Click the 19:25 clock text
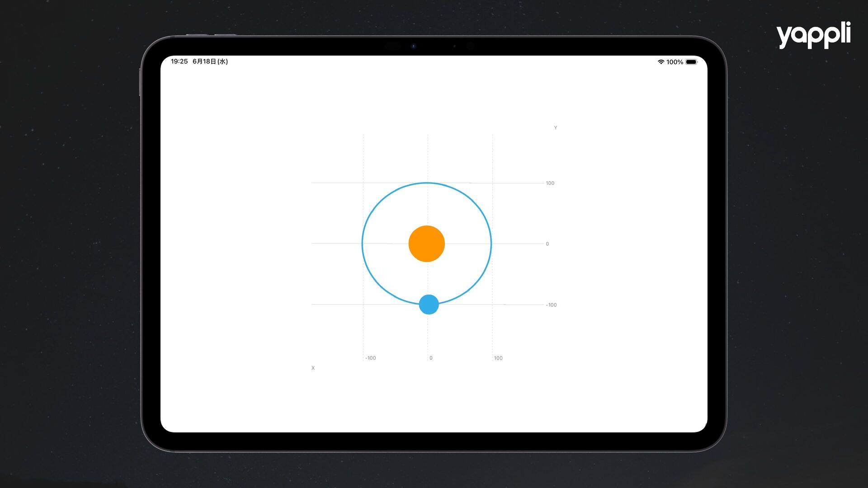Image resolution: width=868 pixels, height=488 pixels. click(179, 61)
